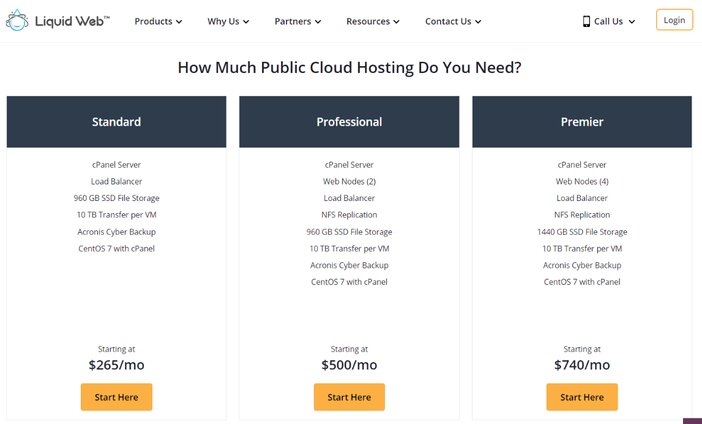Click Load Balancer in the Standard plan

pos(116,181)
